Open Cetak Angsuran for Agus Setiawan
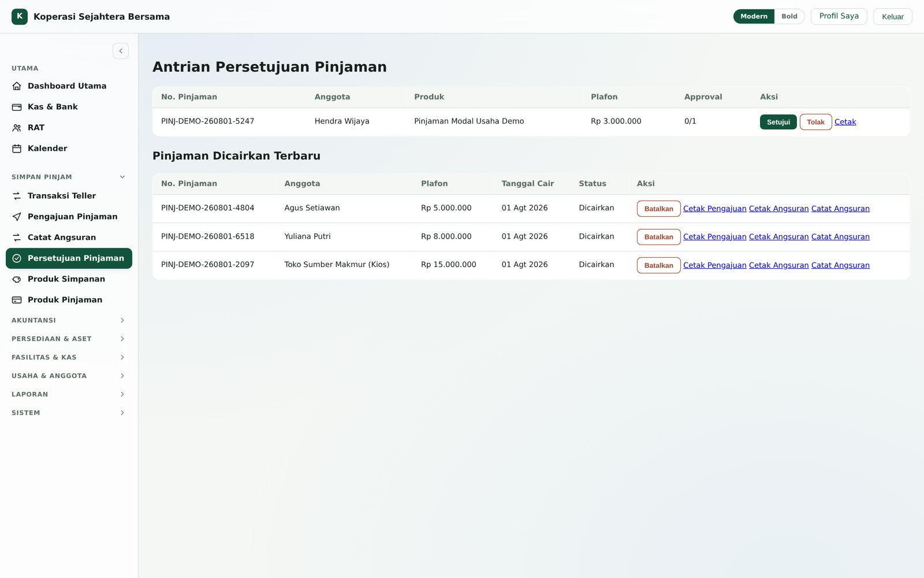The height and width of the screenshot is (578, 924). [x=778, y=209]
